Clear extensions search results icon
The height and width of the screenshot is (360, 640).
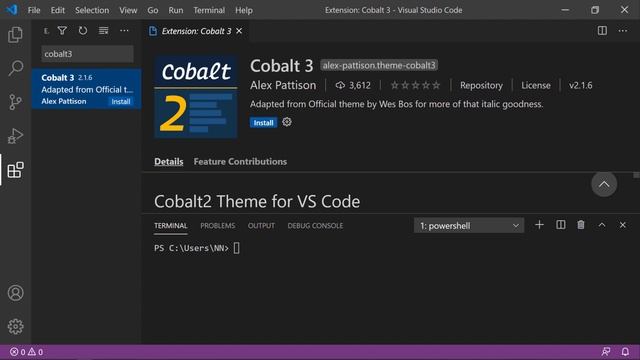tap(104, 31)
